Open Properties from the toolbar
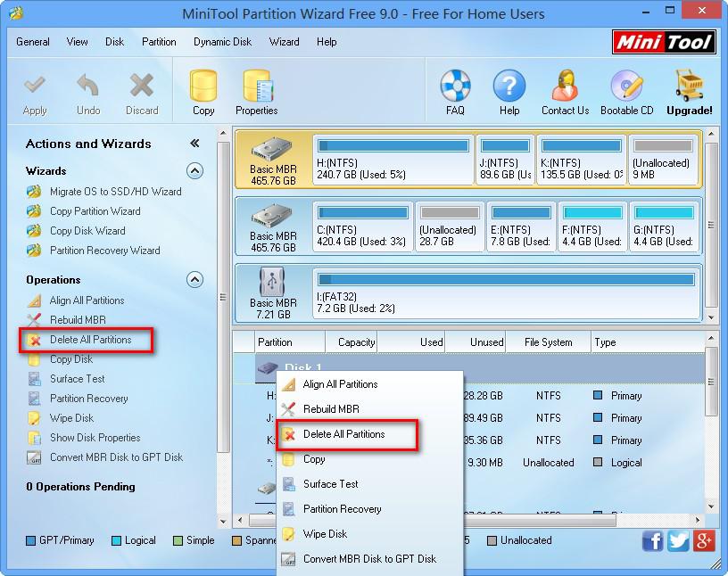This screenshot has height=576, width=728. (x=256, y=90)
